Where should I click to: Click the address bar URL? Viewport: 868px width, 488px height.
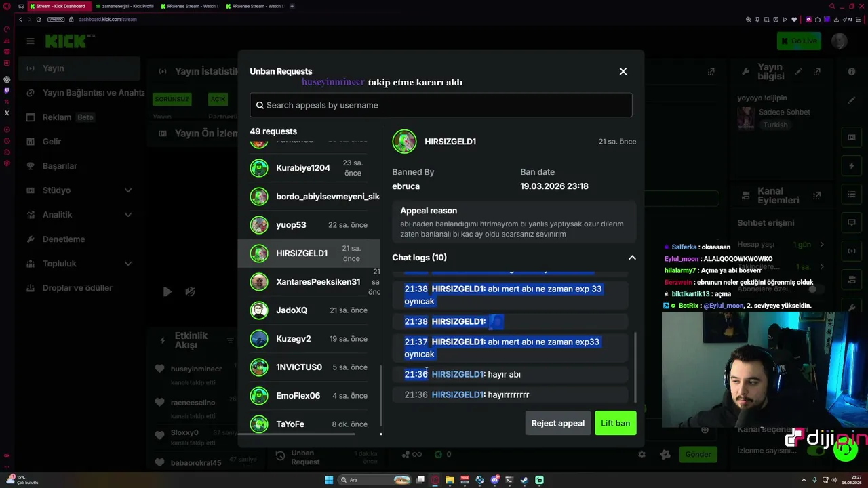(107, 19)
